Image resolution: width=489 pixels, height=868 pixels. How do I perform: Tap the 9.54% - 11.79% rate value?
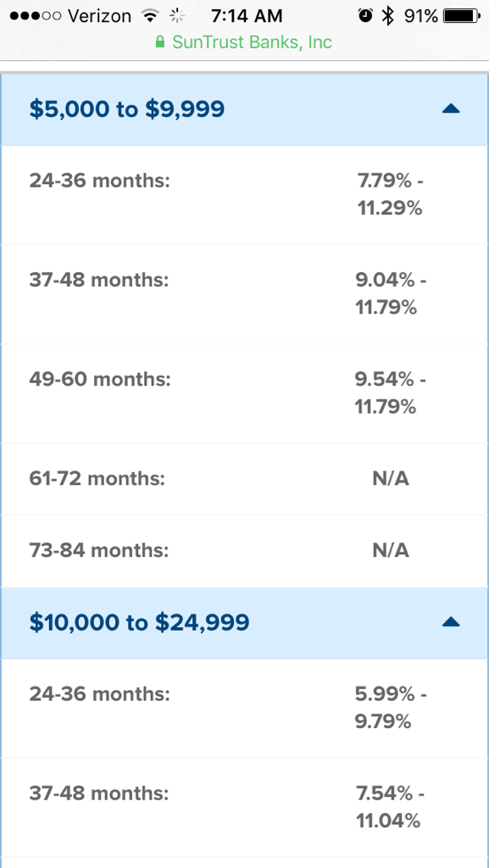[x=391, y=393]
